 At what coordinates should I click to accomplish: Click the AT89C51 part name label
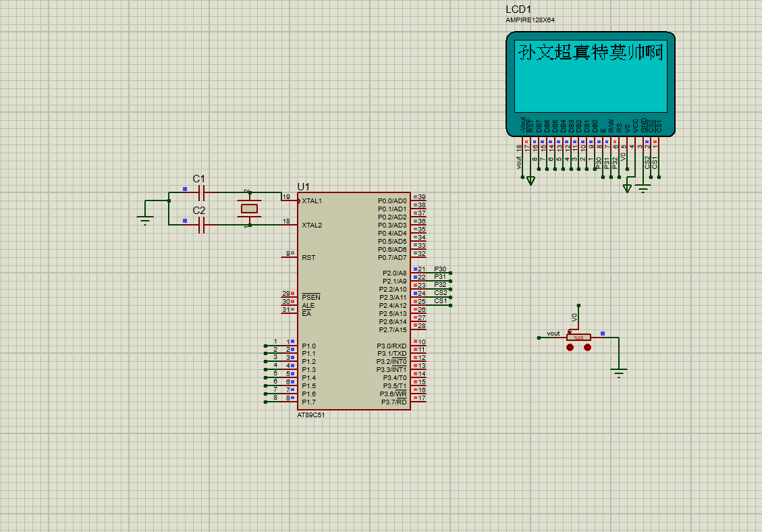click(311, 415)
